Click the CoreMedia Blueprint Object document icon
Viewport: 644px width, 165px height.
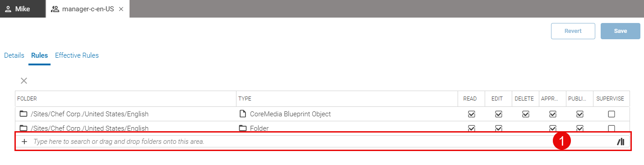tap(242, 114)
